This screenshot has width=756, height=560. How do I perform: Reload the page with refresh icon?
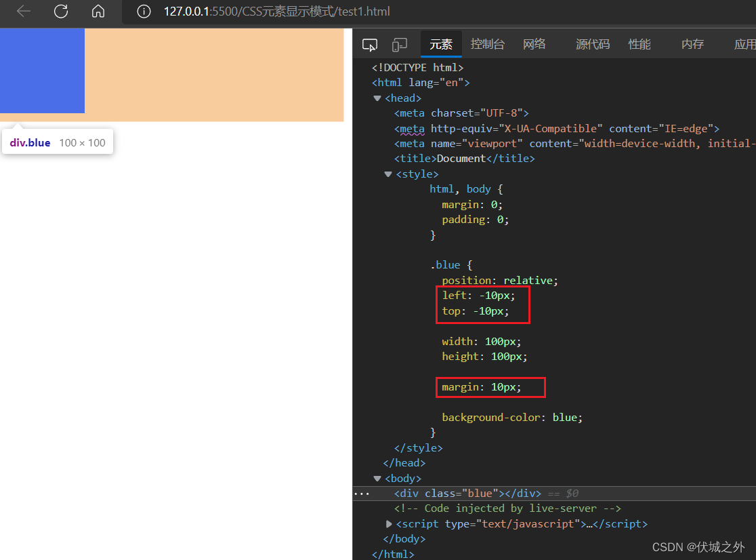point(61,11)
